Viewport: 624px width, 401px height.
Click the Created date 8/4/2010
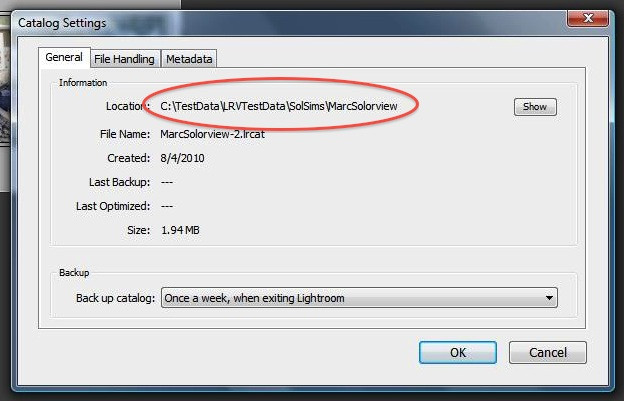182,158
